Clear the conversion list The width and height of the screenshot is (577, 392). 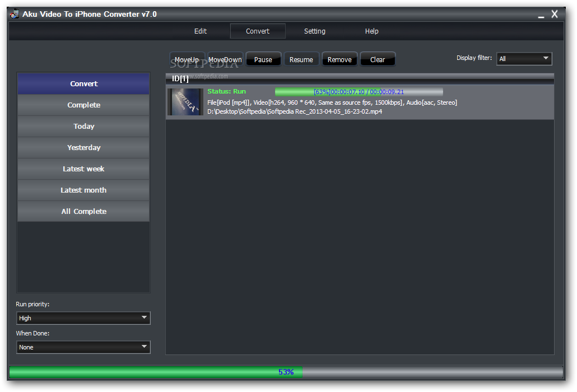click(x=378, y=59)
